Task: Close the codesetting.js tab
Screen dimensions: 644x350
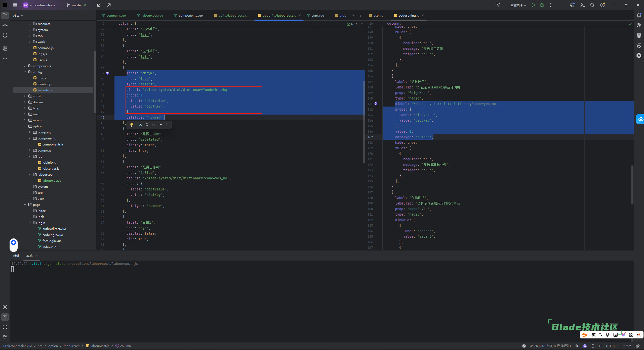Action: click(423, 15)
